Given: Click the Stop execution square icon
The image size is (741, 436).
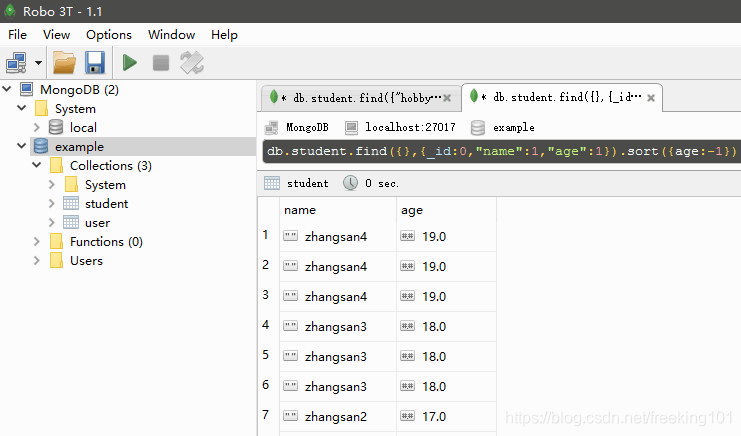Looking at the screenshot, I should click(161, 63).
